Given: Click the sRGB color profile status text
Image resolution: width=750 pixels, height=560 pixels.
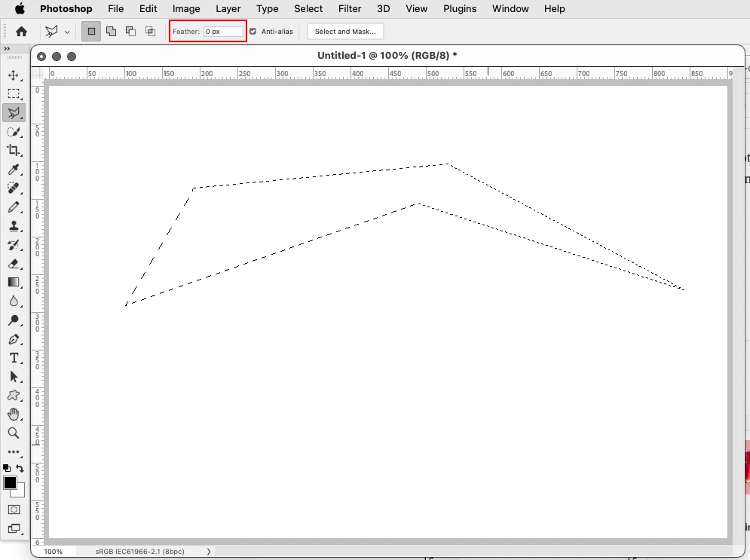Looking at the screenshot, I should 139,552.
